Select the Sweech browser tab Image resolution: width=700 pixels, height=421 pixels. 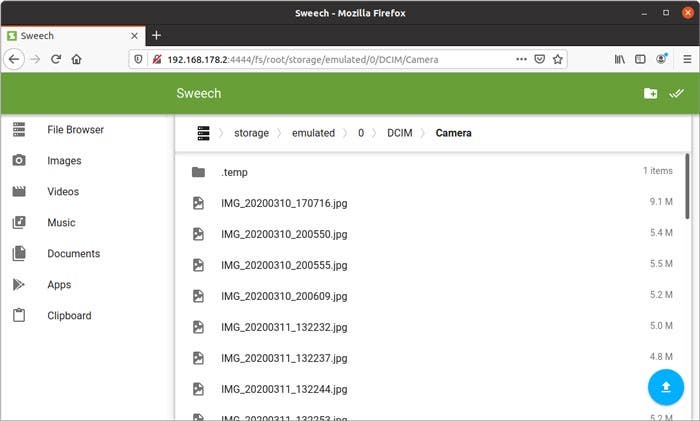coord(73,36)
